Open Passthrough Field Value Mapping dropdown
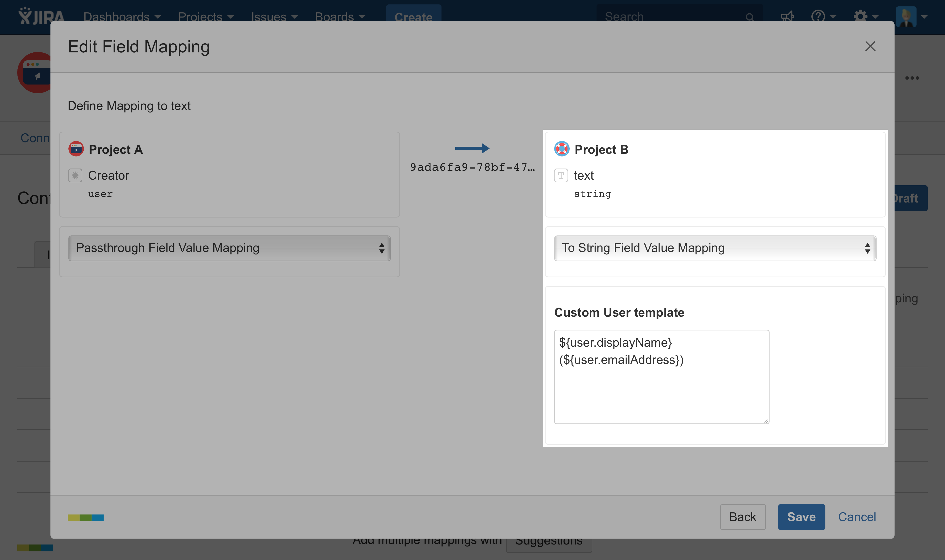Screen dimensions: 945x560 pyautogui.click(x=229, y=248)
